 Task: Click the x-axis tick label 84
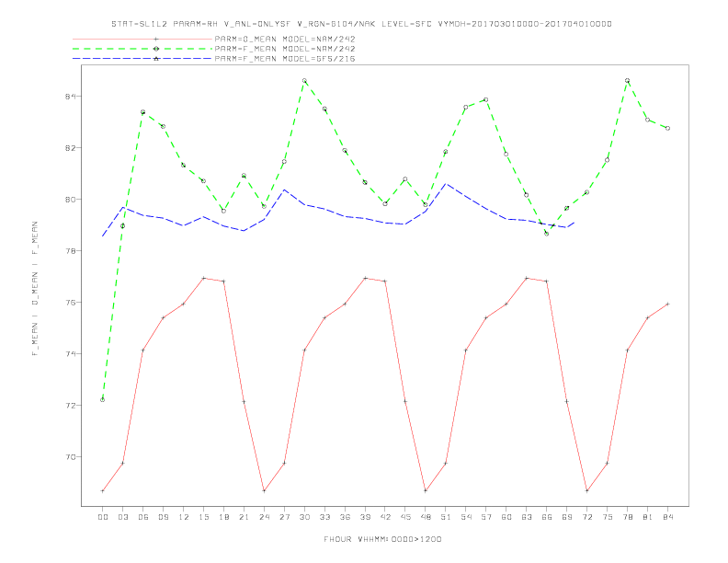pyautogui.click(x=667, y=517)
